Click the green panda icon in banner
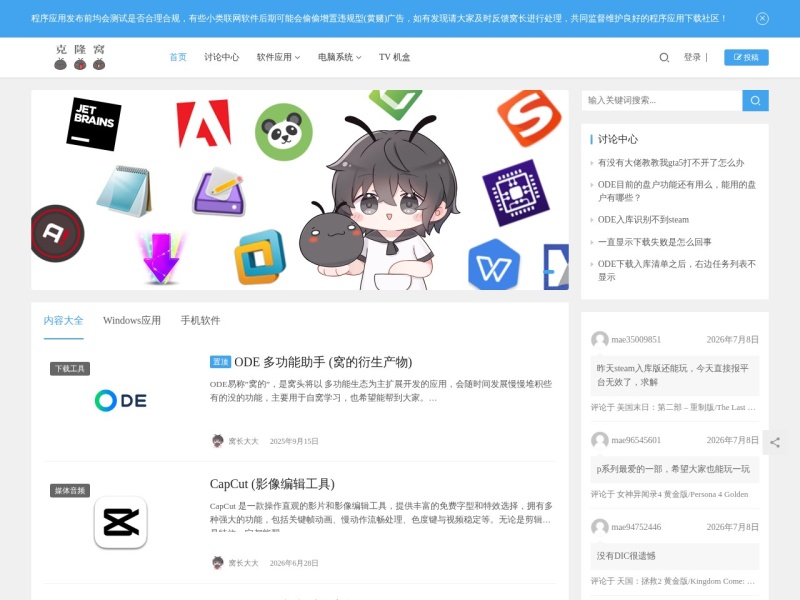The width and height of the screenshot is (800, 600). pyautogui.click(x=284, y=132)
